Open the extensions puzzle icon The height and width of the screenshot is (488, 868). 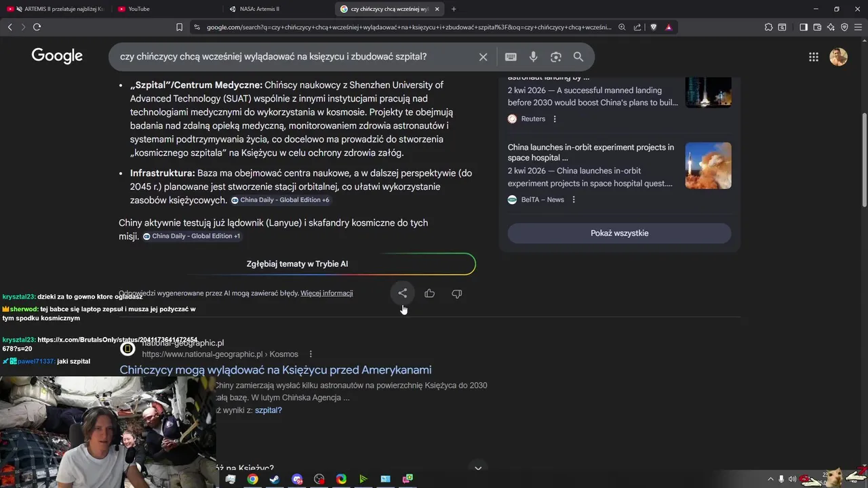[x=768, y=27]
